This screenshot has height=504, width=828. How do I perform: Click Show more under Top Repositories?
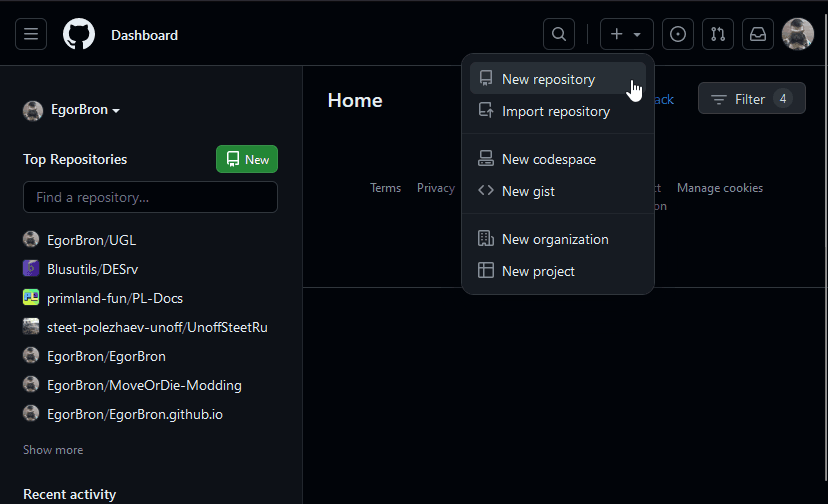pos(53,450)
